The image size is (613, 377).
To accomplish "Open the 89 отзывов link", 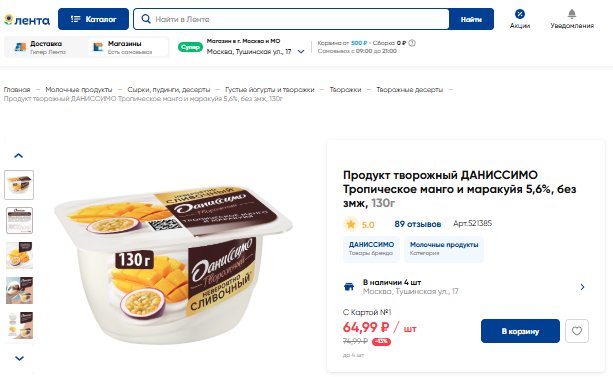I will coord(418,224).
